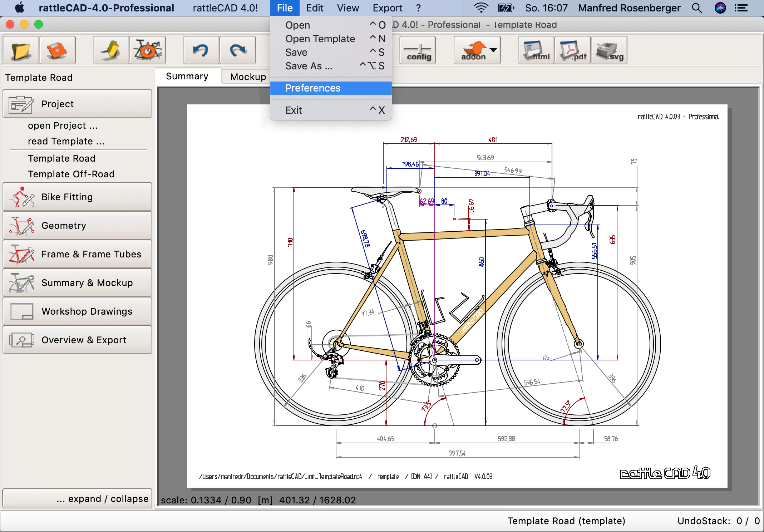
Task: Open the Export menu
Action: pyautogui.click(x=388, y=8)
